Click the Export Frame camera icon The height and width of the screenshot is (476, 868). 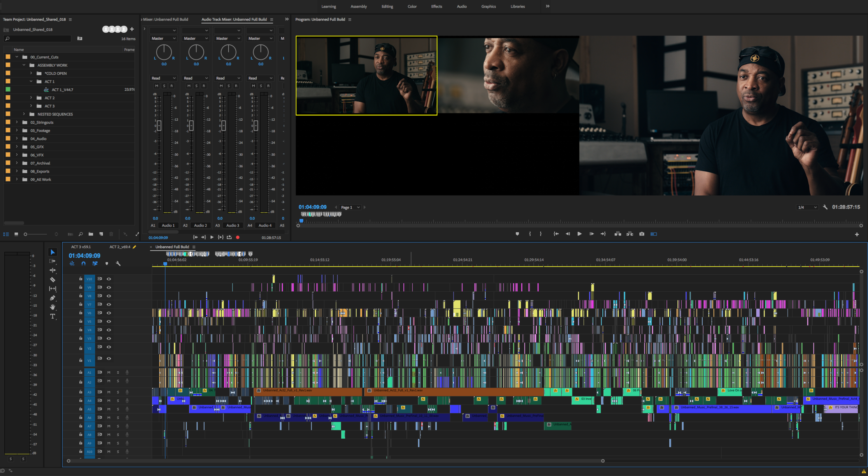click(x=642, y=234)
